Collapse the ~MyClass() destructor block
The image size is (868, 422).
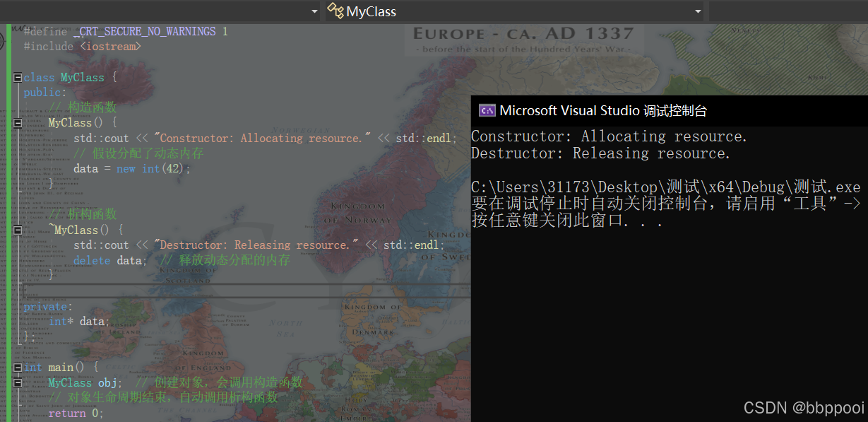(x=18, y=230)
